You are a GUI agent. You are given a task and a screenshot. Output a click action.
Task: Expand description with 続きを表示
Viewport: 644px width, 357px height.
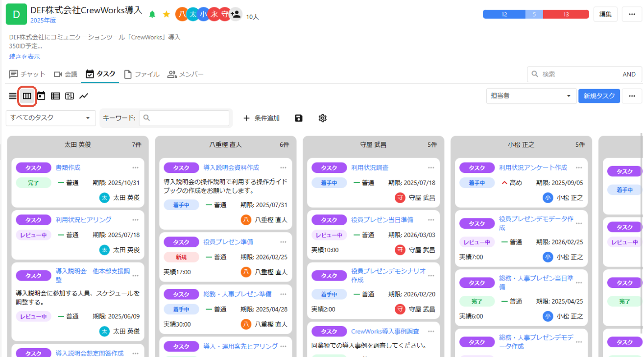[x=24, y=57]
